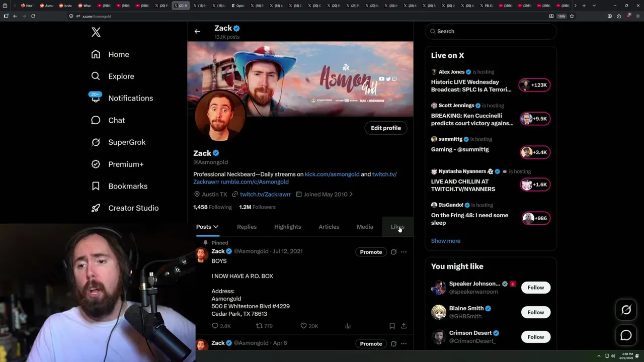Viewport: 644px width, 362px height.
Task: Open Creator Studio in sidebar
Action: pyautogui.click(x=125, y=208)
